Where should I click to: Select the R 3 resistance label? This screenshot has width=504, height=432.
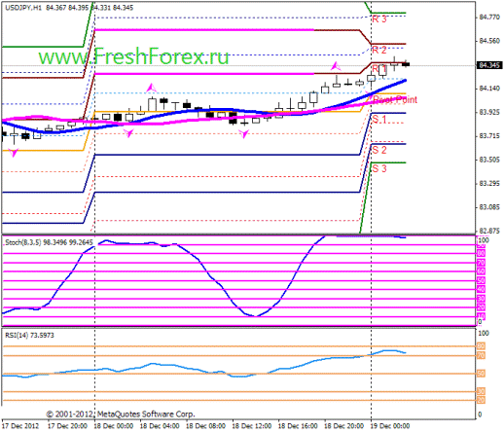pos(379,19)
